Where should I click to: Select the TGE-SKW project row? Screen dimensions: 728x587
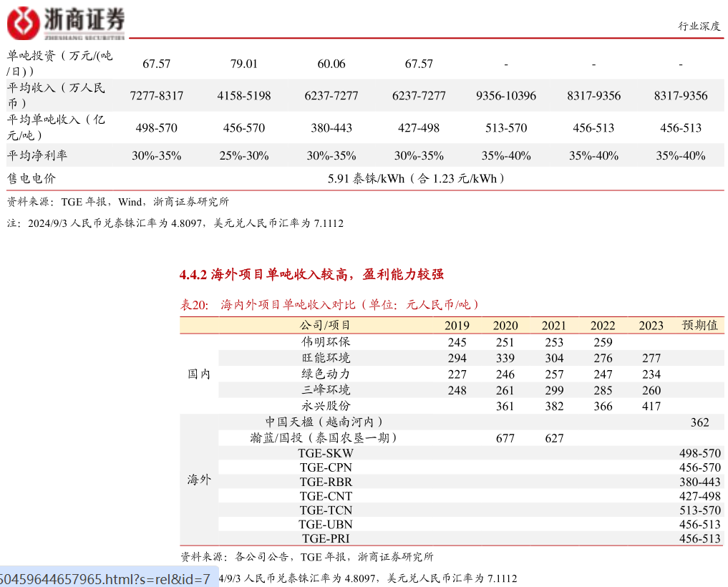326,453
